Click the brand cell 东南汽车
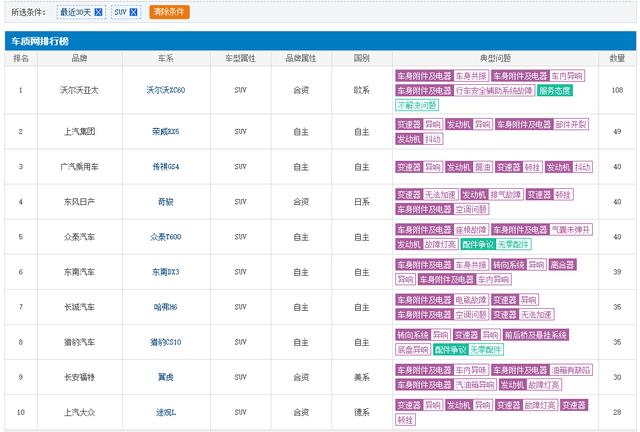Viewport: 640px width, 432px height. pos(79,272)
